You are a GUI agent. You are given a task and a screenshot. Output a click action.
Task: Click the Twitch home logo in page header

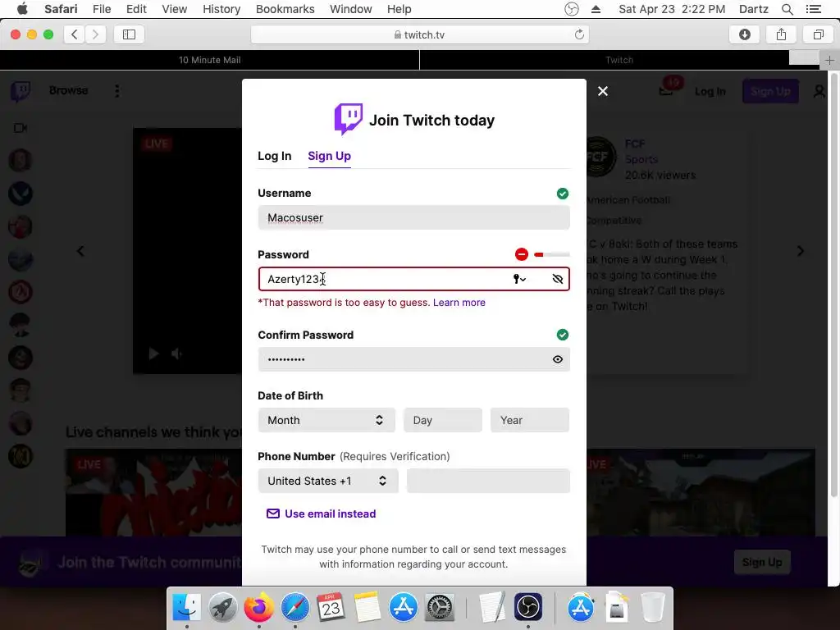21,91
